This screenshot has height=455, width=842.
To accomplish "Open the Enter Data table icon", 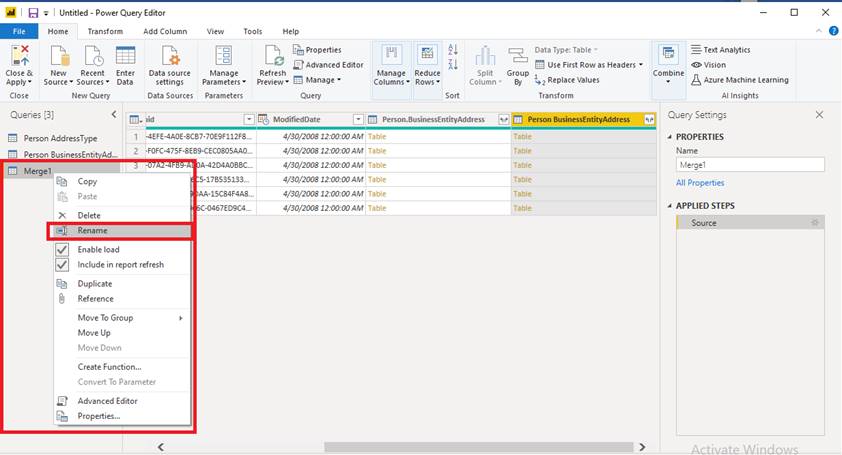I will click(x=125, y=55).
